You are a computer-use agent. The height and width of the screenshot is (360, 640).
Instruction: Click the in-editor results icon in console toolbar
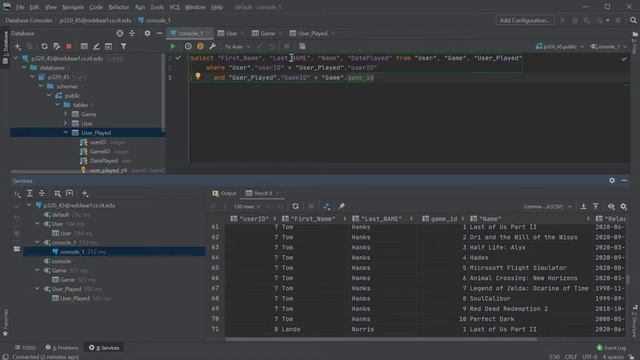point(302,47)
